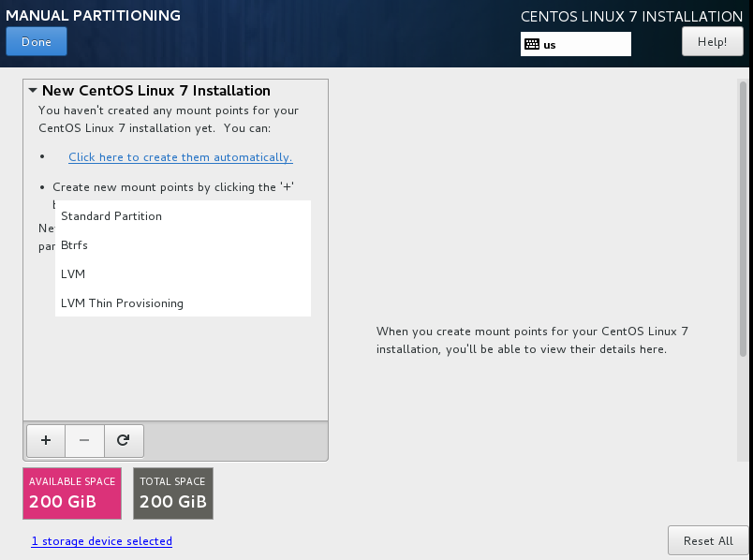Screen dimensions: 753x560
Task: Click the vertical scrollbar on the right
Action: click(x=743, y=218)
